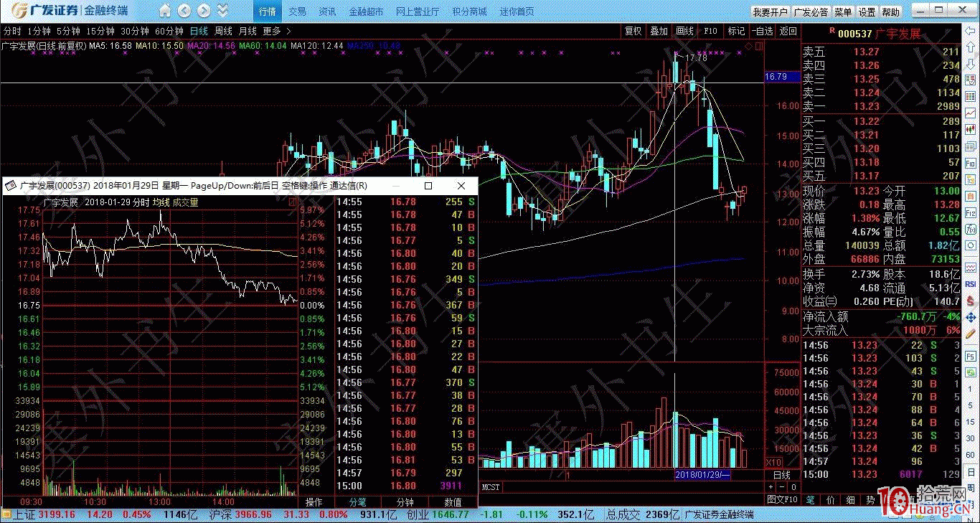This screenshot has height=523, width=980.
Task: Select the 1分钟 chart period
Action: point(39,32)
